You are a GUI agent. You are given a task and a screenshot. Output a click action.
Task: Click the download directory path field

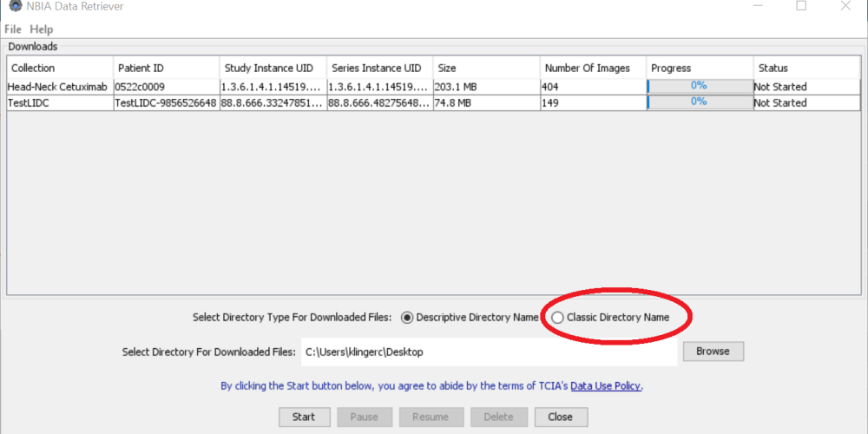point(489,352)
